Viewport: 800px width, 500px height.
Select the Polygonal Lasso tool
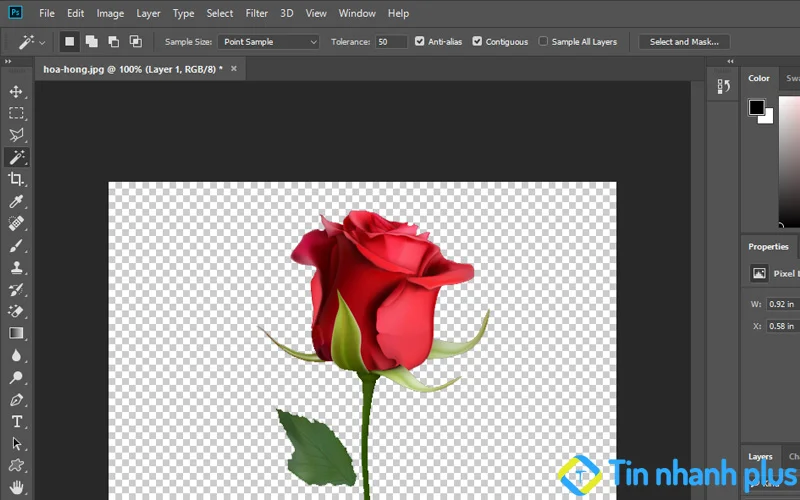tap(16, 135)
